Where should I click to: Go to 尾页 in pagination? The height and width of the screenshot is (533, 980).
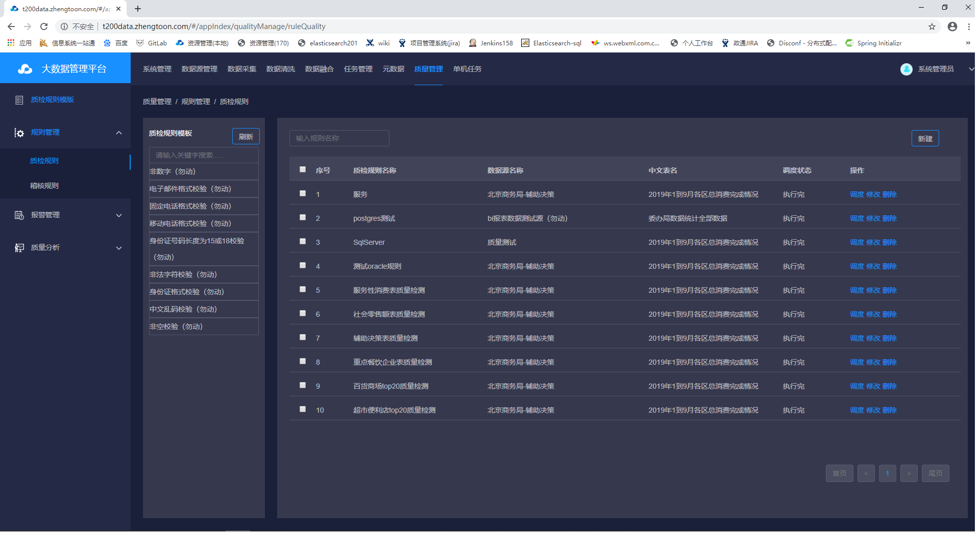(x=935, y=473)
